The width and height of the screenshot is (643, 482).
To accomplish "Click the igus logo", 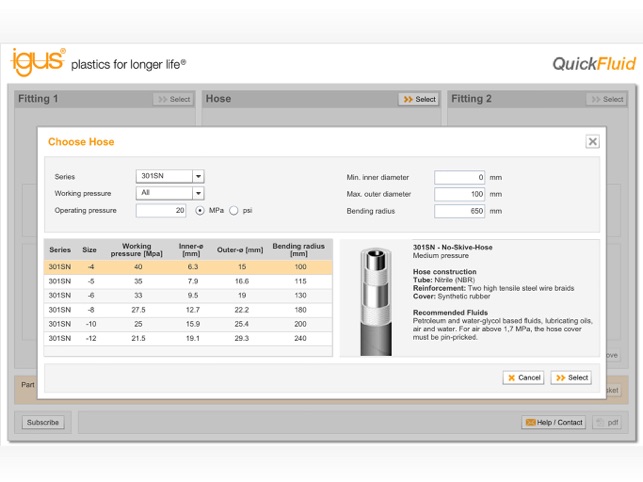I will [x=38, y=62].
